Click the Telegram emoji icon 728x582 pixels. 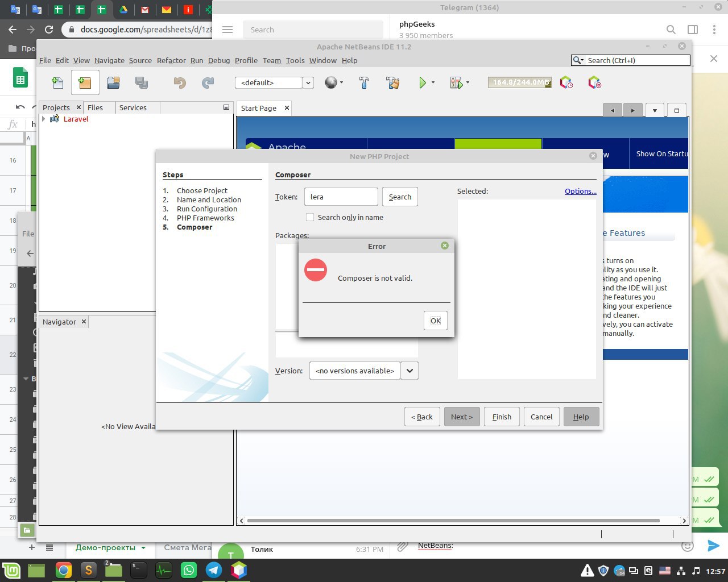click(688, 546)
